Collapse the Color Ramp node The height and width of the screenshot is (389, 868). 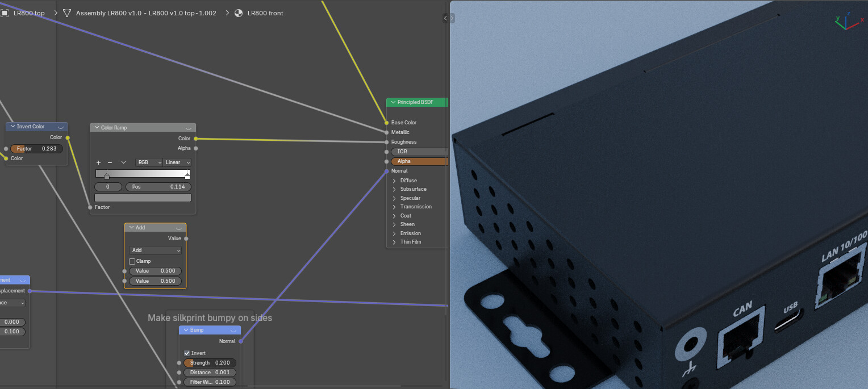(96, 128)
